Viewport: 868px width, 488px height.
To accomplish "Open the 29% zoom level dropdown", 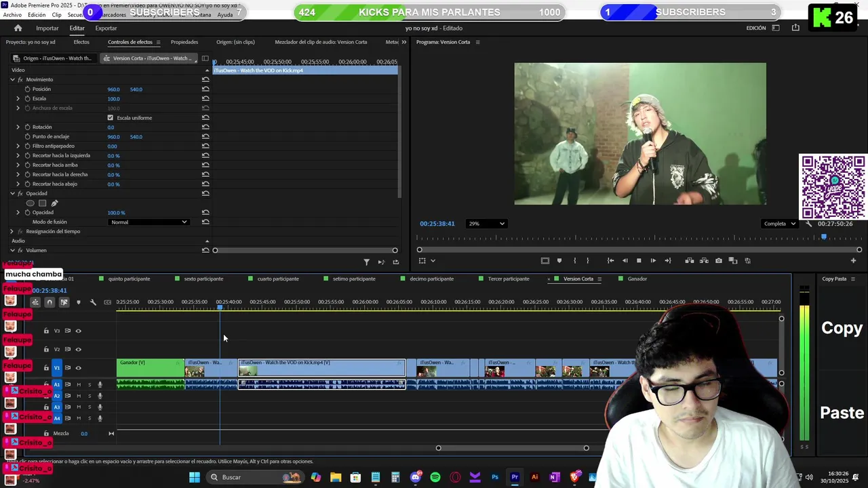I will pos(486,224).
